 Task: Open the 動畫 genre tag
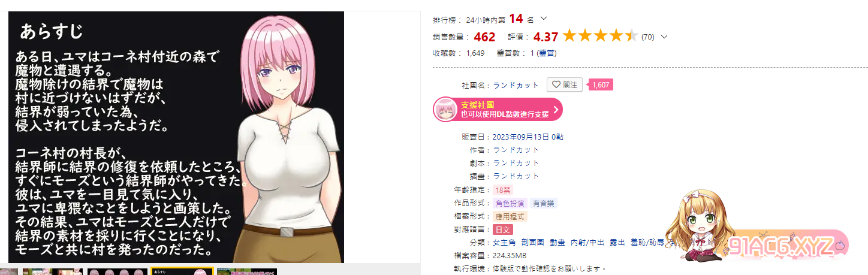[x=557, y=243]
